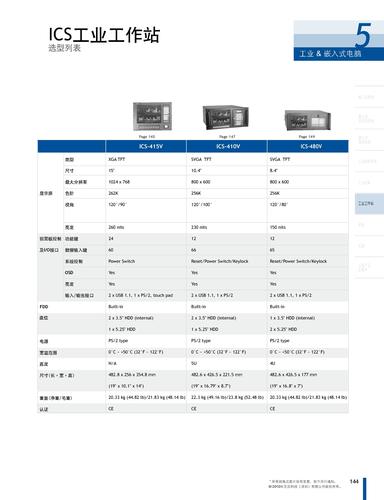Image resolution: width=384 pixels, height=500 pixels.
Task: Click the FDD row label
Action: coord(44,307)
